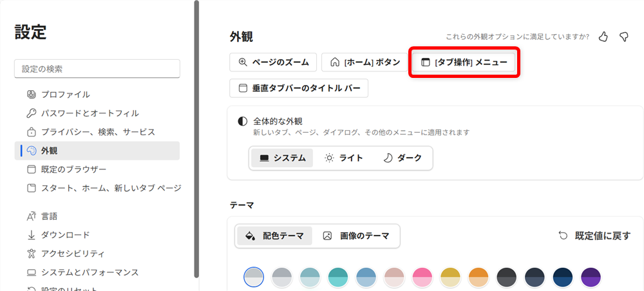Go to プライバシー、検索、サービス settings
This screenshot has width=644, height=291.
[x=97, y=132]
